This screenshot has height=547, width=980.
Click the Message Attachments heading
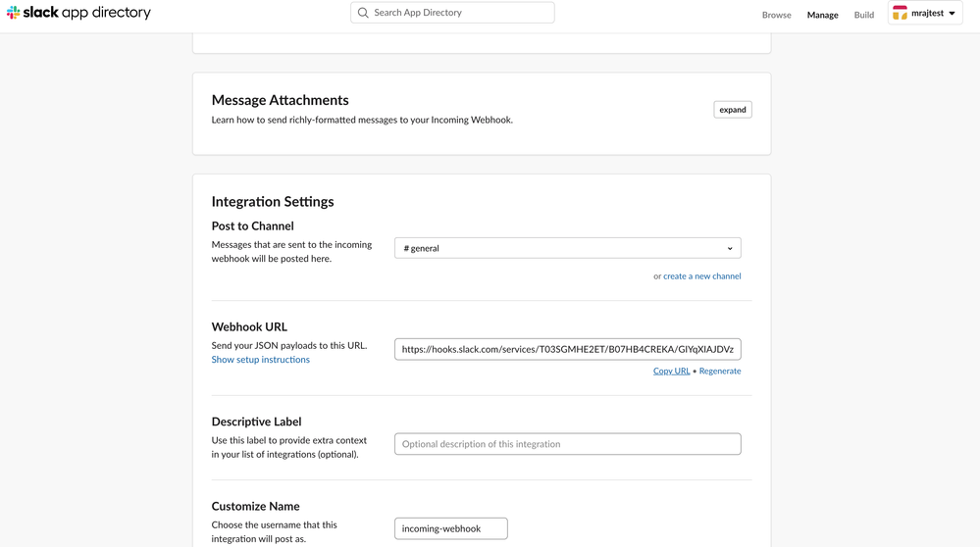tap(280, 100)
